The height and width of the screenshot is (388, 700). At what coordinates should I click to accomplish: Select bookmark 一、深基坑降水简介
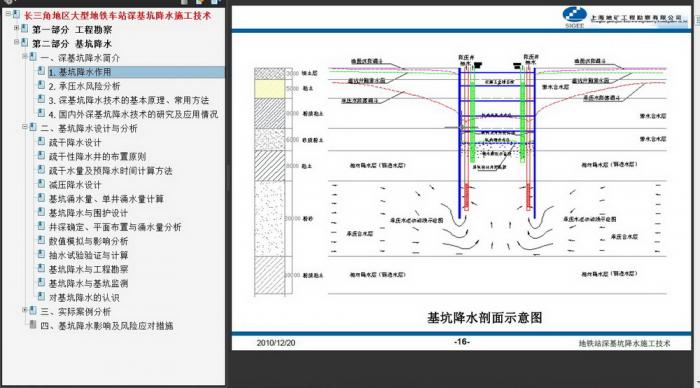pyautogui.click(x=80, y=58)
